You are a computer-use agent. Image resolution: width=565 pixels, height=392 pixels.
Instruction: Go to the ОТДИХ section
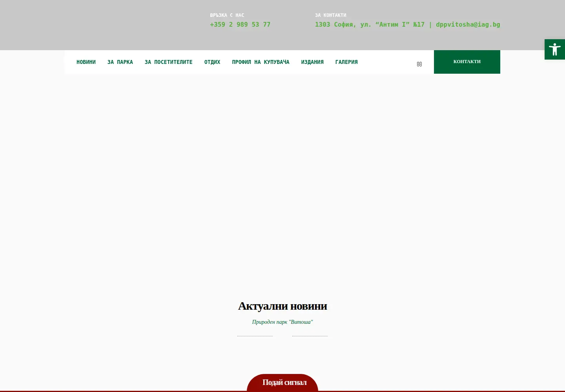coord(212,62)
